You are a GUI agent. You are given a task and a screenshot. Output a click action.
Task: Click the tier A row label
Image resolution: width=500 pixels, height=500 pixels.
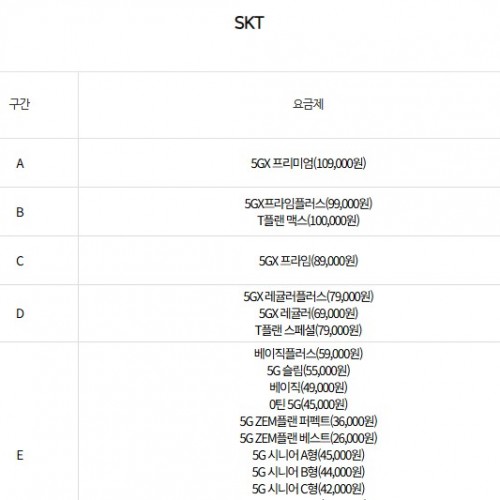(x=20, y=163)
